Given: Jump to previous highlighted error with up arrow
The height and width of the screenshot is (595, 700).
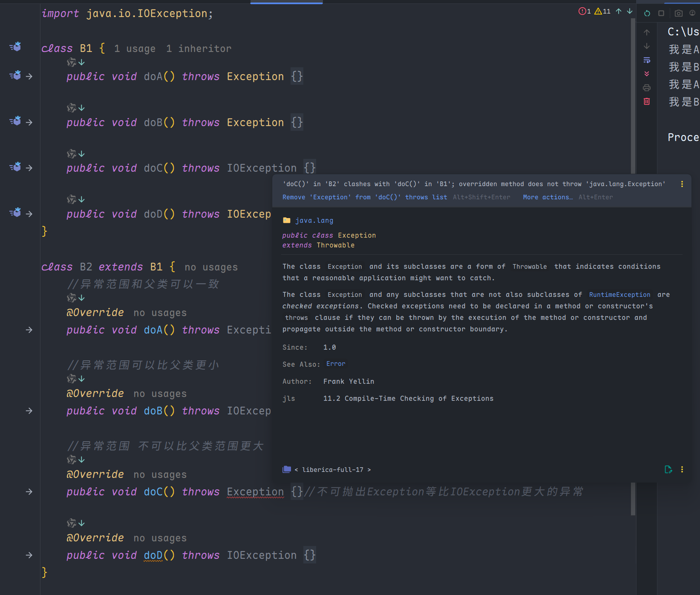Looking at the screenshot, I should (x=619, y=11).
